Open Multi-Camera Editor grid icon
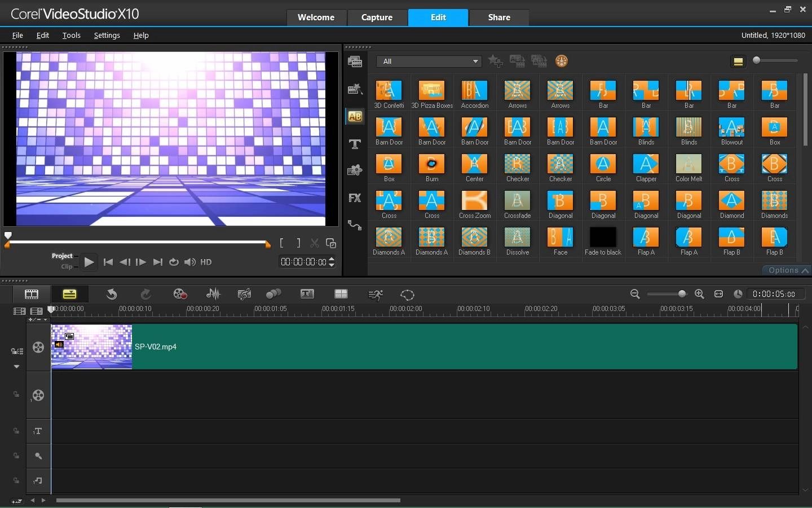Screen dimensions: 812x508 point(341,294)
